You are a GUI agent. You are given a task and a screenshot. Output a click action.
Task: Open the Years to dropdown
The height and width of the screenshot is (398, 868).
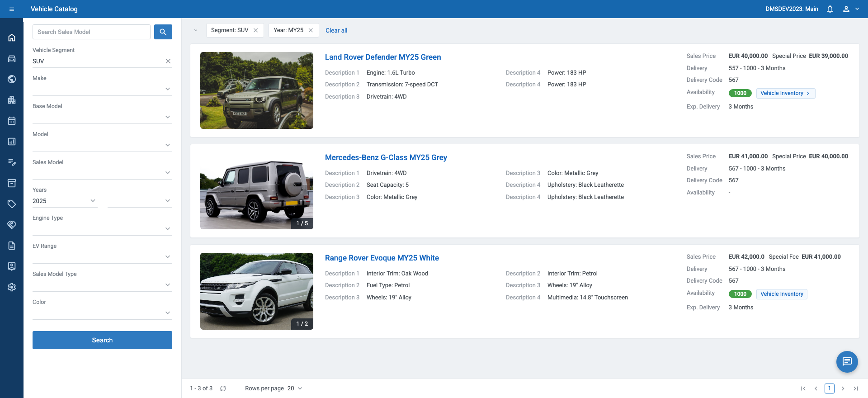tap(140, 201)
